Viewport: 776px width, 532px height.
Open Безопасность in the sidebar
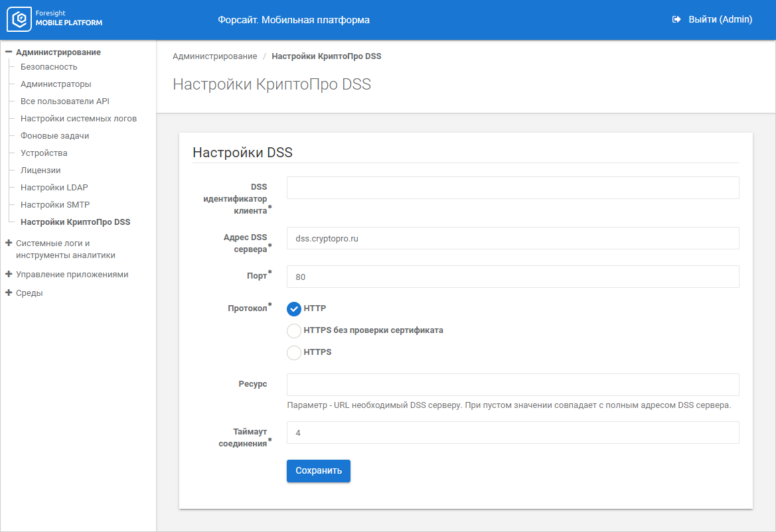pos(48,67)
